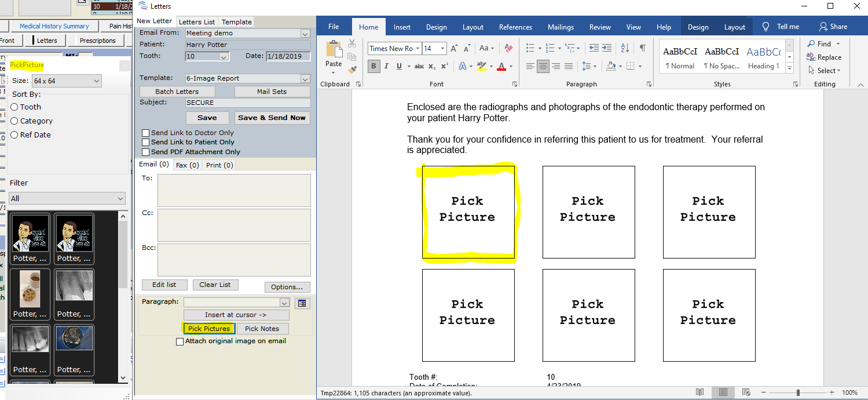The height and width of the screenshot is (400, 868).
Task: Select the Tooth sort radio button
Action: [x=14, y=107]
